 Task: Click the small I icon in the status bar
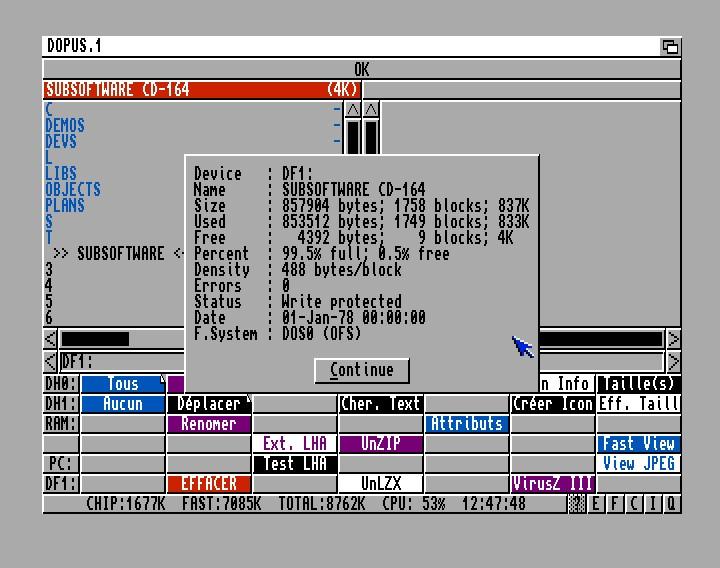(653, 504)
